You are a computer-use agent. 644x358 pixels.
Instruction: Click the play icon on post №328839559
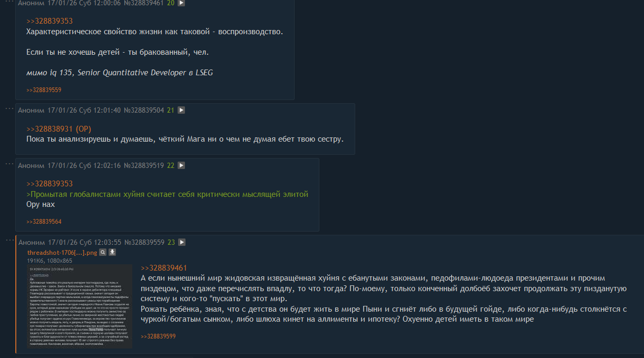(181, 243)
